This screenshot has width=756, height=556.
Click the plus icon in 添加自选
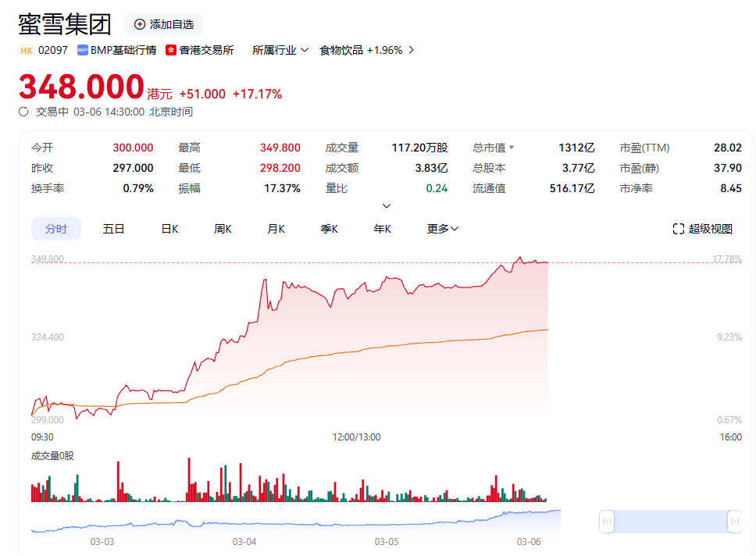tap(140, 24)
